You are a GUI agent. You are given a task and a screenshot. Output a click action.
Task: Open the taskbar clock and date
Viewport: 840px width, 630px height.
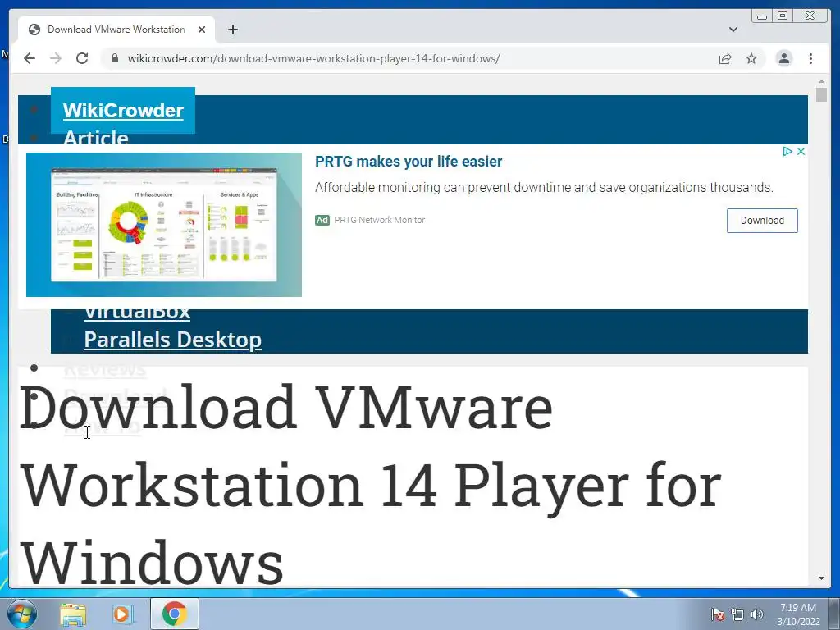coord(798,614)
